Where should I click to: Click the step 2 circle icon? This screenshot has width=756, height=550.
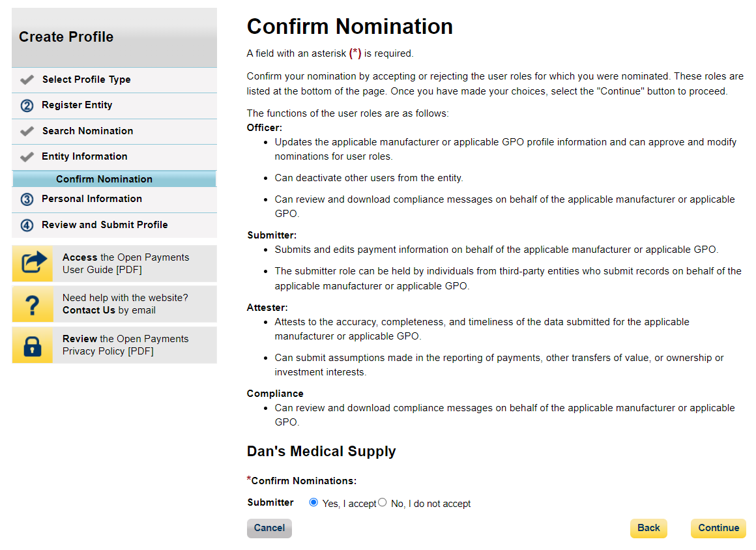tap(27, 106)
